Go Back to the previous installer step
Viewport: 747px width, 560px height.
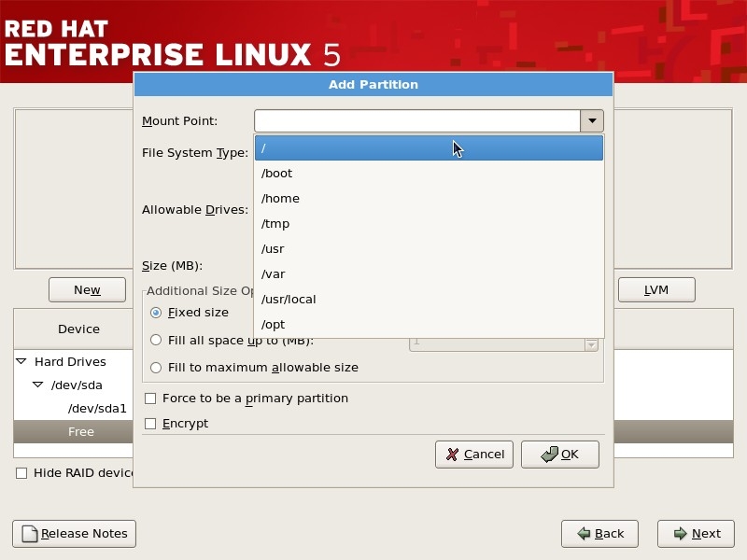point(599,534)
